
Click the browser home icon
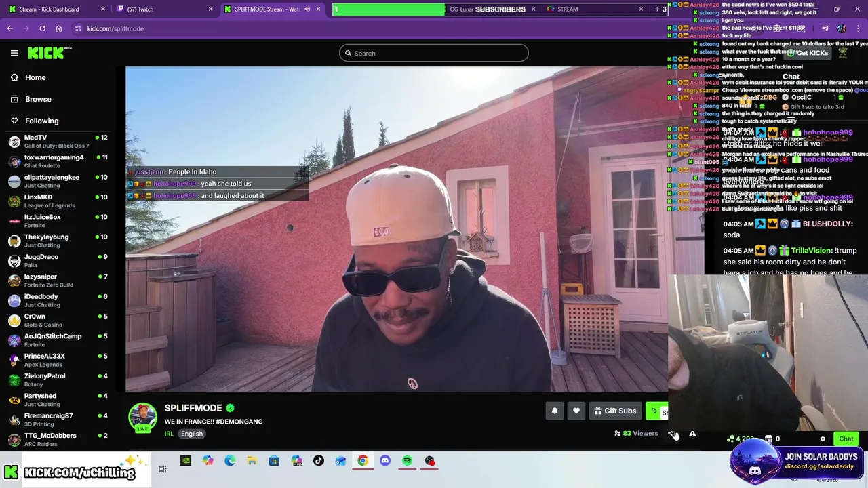point(58,28)
